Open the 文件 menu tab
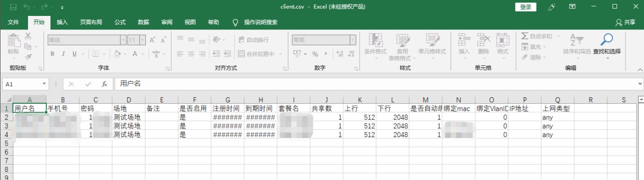644x180 pixels. point(13,22)
